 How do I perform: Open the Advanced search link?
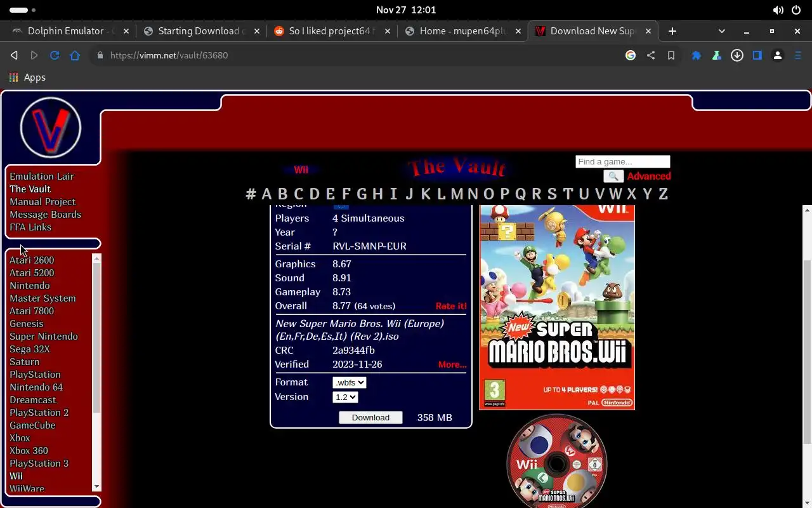click(649, 177)
